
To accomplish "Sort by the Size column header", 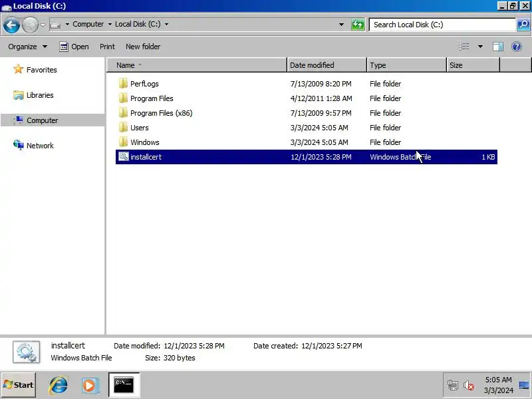I will (473, 65).
